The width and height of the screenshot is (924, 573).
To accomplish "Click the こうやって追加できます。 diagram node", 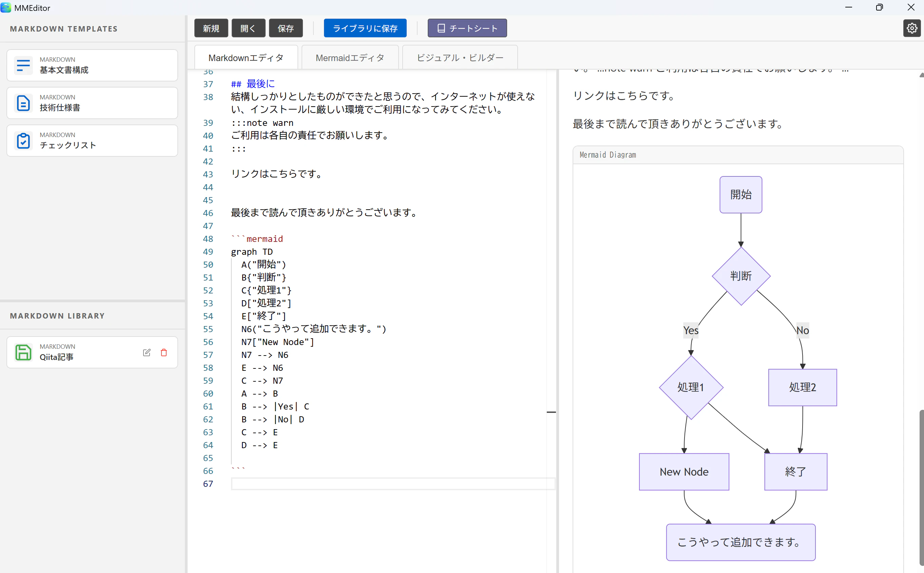I will coord(740,542).
